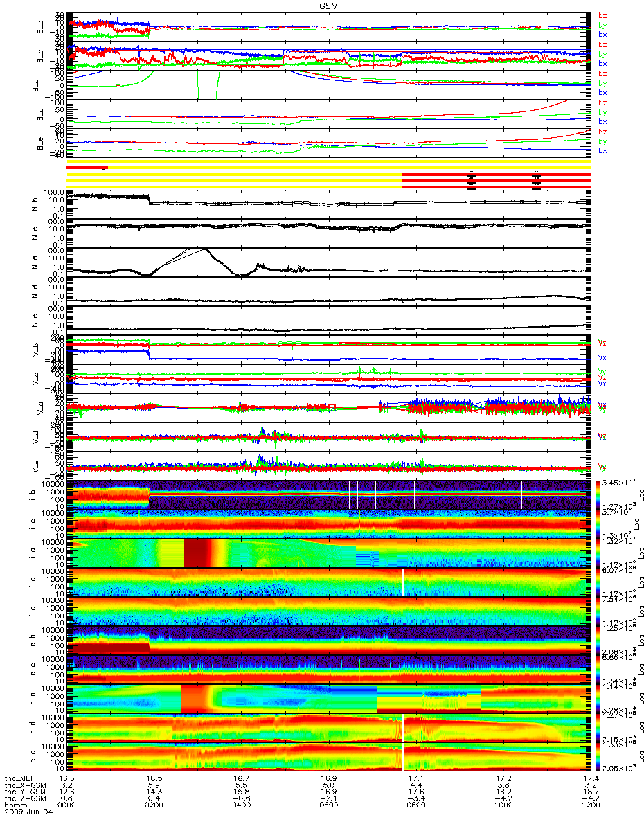Select the 3.45×10^7 color scale value
This screenshot has width=644, height=831.
[x=618, y=481]
